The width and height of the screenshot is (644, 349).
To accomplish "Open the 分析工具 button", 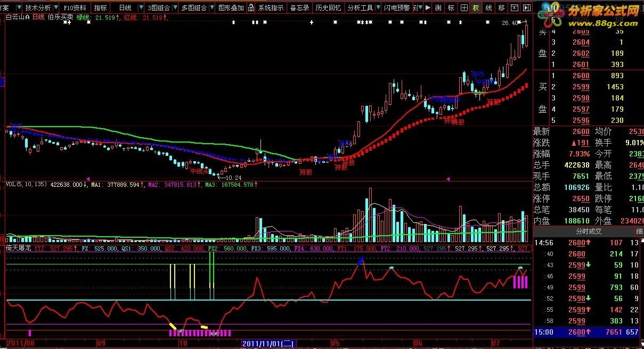I will [360, 8].
